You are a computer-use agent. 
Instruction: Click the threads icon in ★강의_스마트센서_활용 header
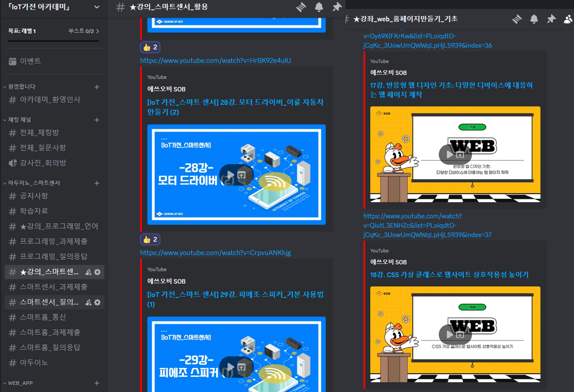tap(301, 7)
